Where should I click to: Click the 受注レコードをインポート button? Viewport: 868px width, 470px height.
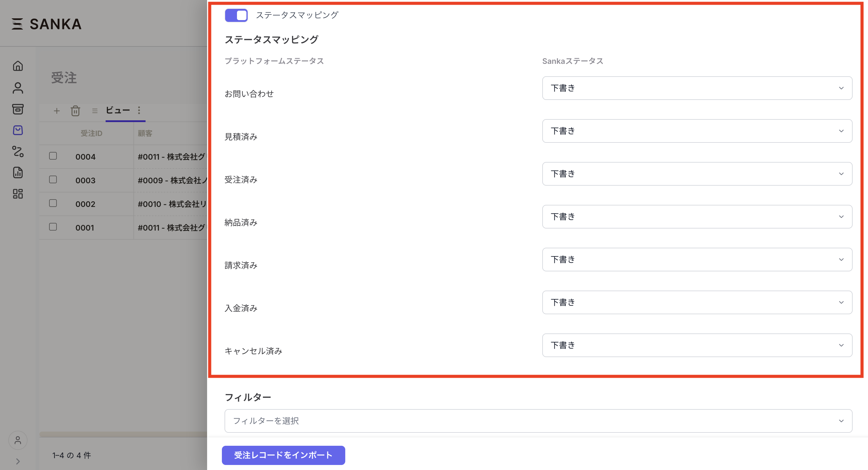pos(283,455)
